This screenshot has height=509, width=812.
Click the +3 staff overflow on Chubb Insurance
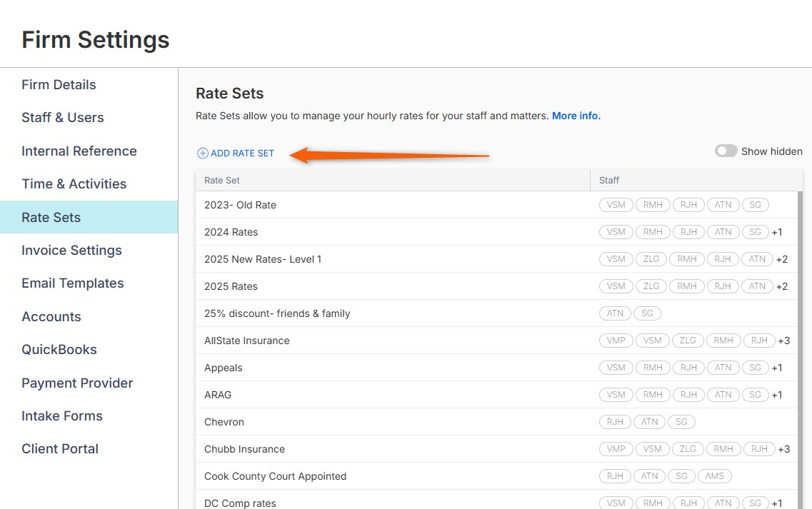[783, 449]
